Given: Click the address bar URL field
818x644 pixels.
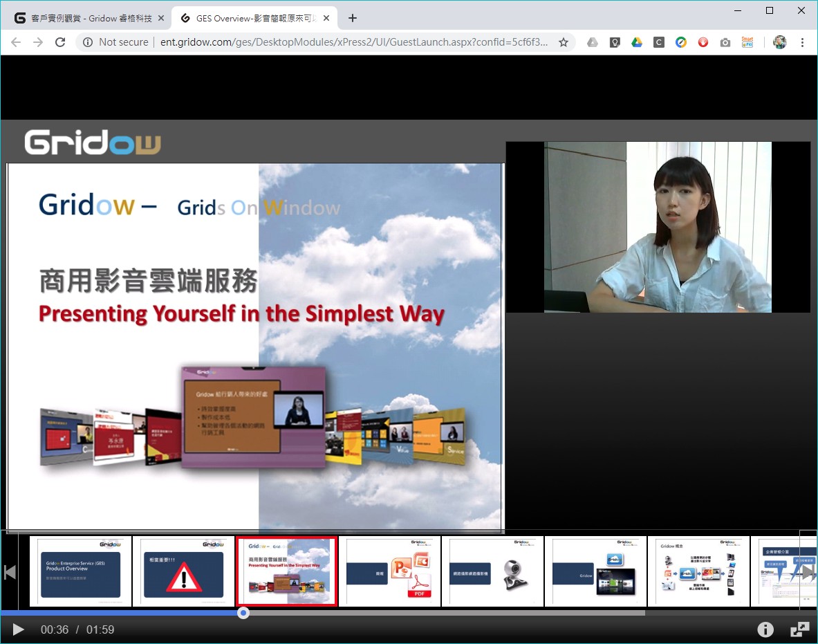Looking at the screenshot, I should [353, 42].
